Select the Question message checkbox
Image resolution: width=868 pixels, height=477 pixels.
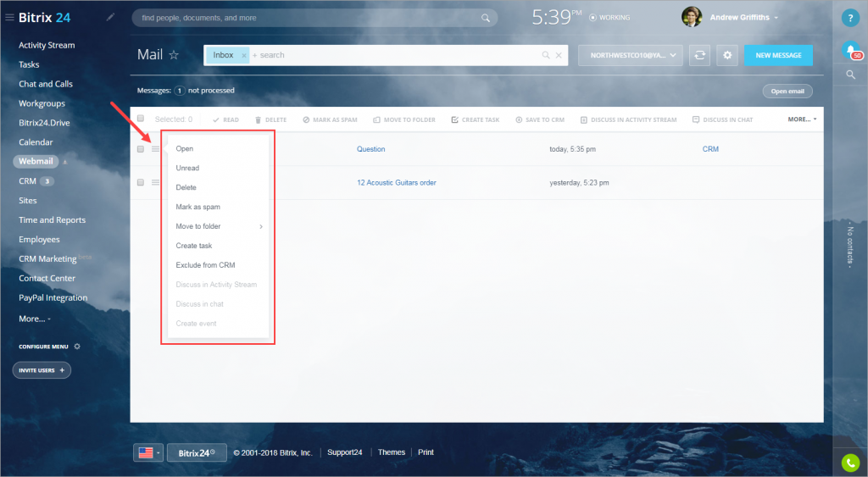[141, 149]
